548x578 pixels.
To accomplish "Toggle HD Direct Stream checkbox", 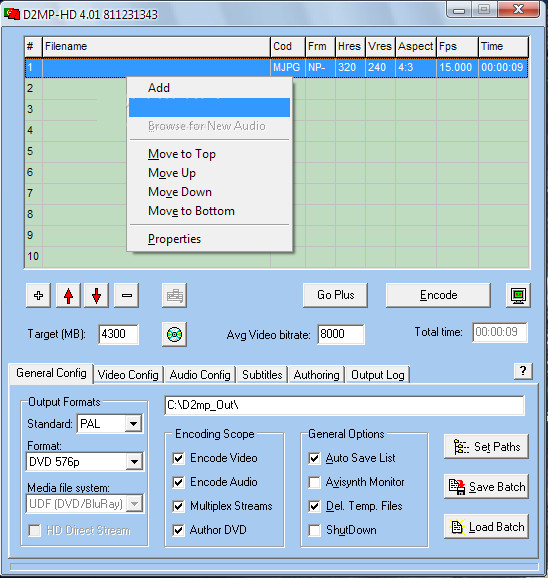I will [x=35, y=530].
